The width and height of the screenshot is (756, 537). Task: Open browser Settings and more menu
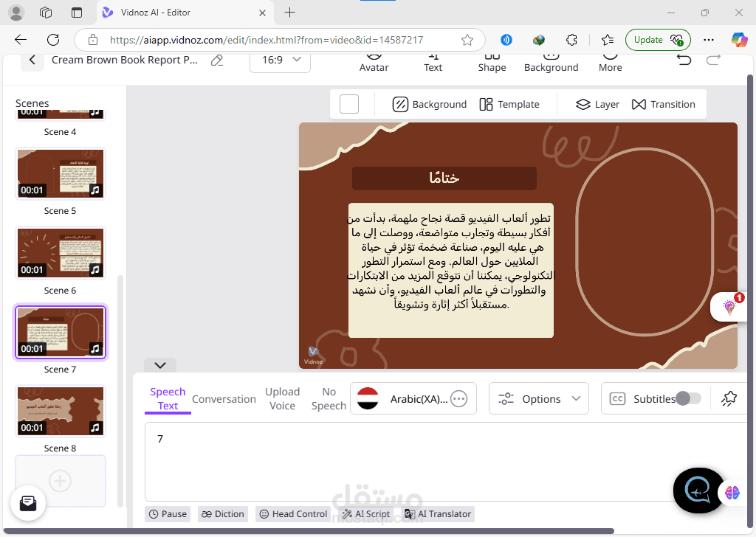tap(708, 40)
